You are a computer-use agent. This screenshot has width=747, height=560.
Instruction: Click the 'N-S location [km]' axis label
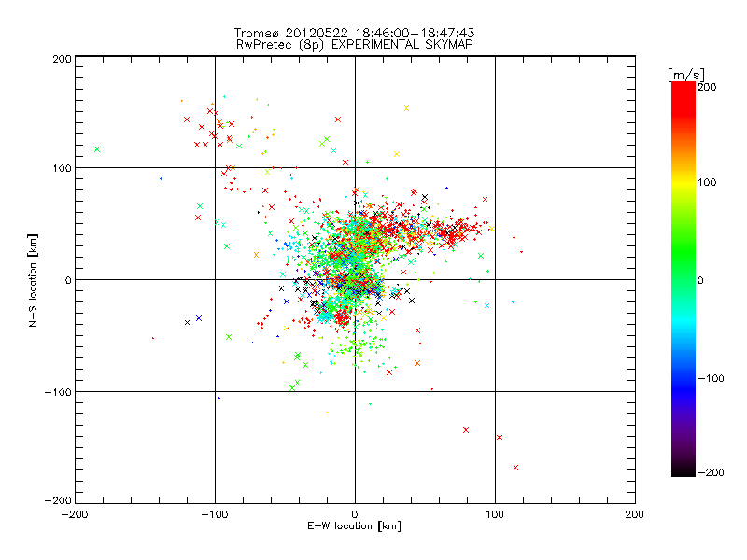pyautogui.click(x=33, y=280)
